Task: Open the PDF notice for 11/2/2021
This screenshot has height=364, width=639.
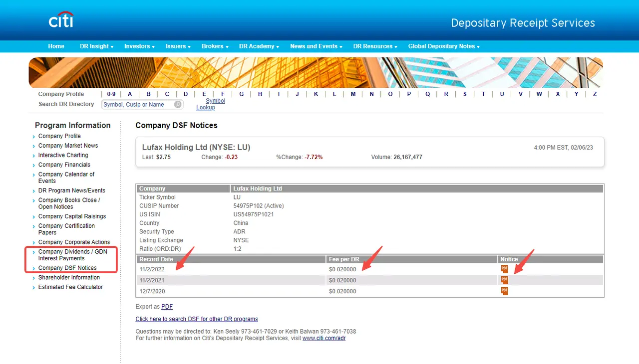Action: coord(504,280)
